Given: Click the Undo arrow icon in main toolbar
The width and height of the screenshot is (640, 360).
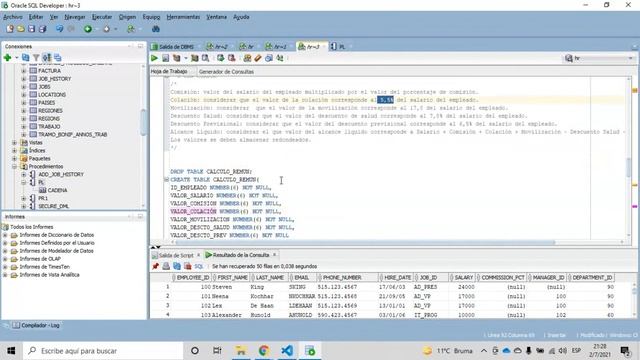Looking at the screenshot, I should pos(60,29).
